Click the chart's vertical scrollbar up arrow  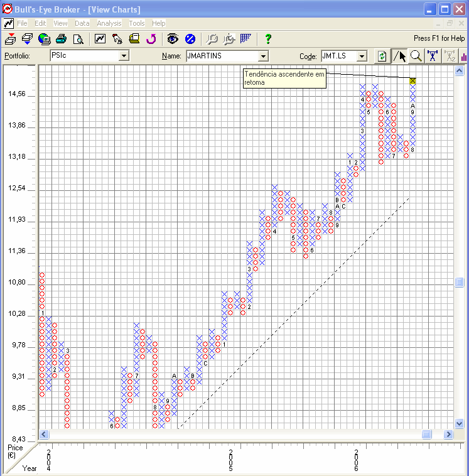[459, 71]
